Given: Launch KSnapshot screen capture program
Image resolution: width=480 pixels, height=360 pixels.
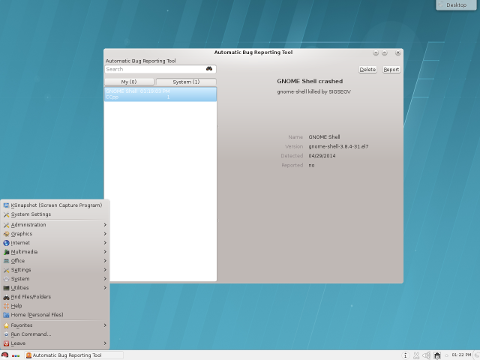Looking at the screenshot, I should 56,205.
